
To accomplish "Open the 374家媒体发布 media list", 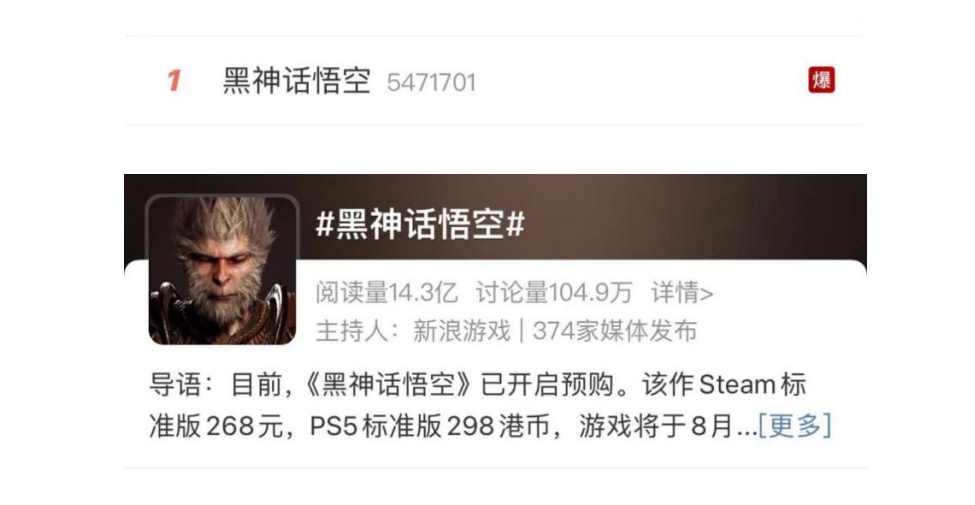I will tap(615, 331).
